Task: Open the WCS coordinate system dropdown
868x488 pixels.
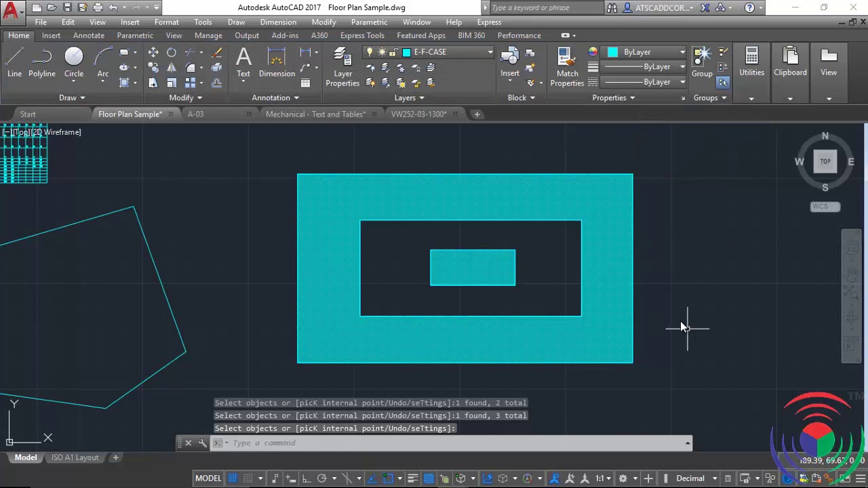Action: pos(825,207)
